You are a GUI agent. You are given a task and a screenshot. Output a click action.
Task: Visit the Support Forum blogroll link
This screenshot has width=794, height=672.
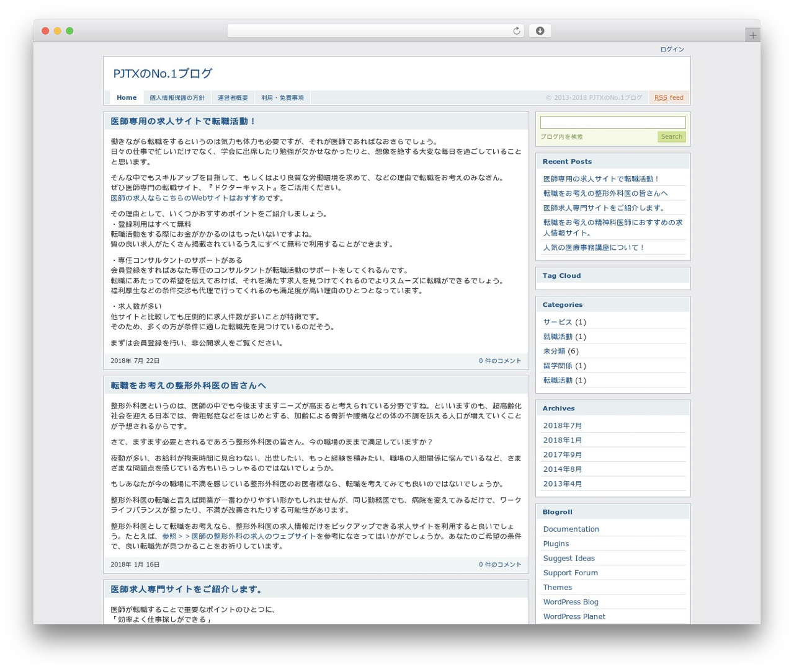tap(570, 573)
